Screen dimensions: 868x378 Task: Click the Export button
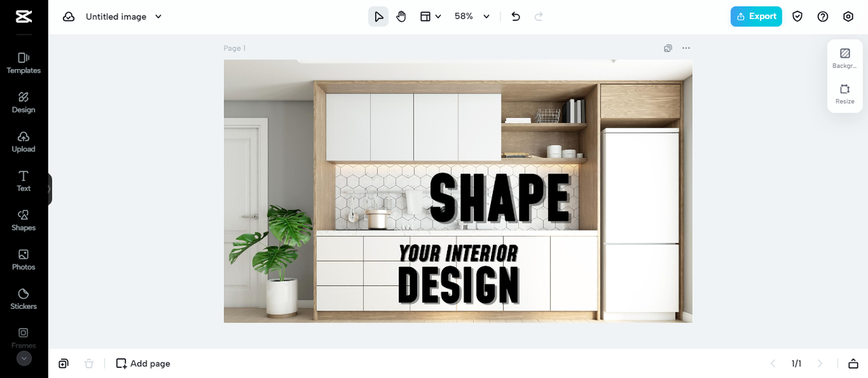[756, 16]
